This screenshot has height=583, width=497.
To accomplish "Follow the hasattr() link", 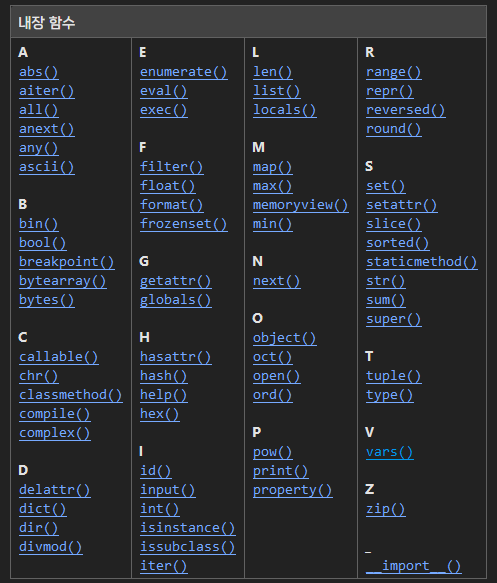I will [175, 357].
